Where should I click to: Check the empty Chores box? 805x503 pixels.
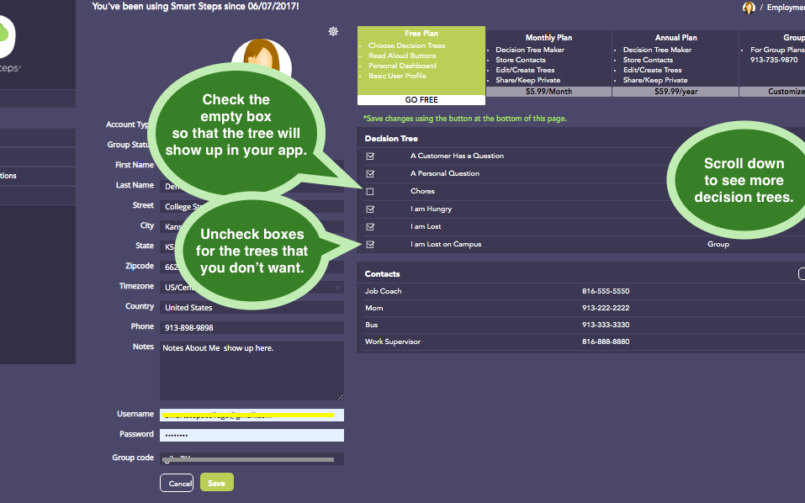click(370, 191)
